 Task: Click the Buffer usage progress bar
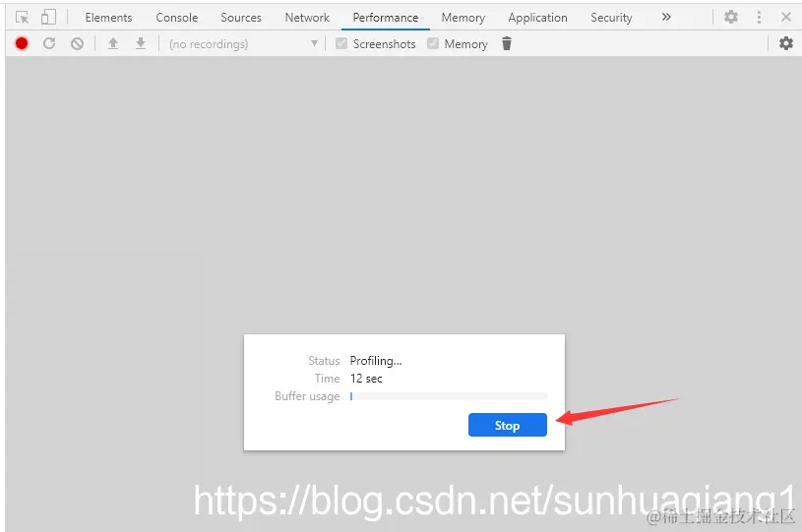[x=449, y=396]
